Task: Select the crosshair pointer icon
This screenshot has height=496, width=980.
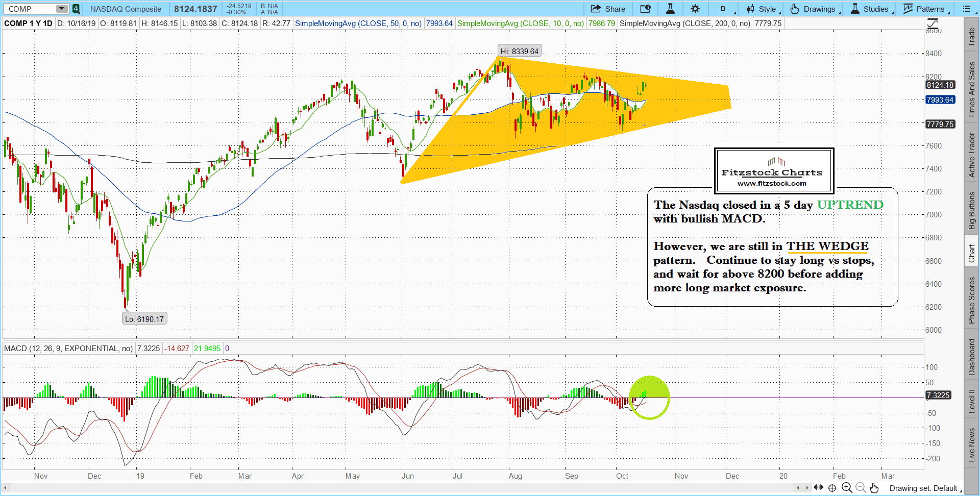Action: (832, 488)
